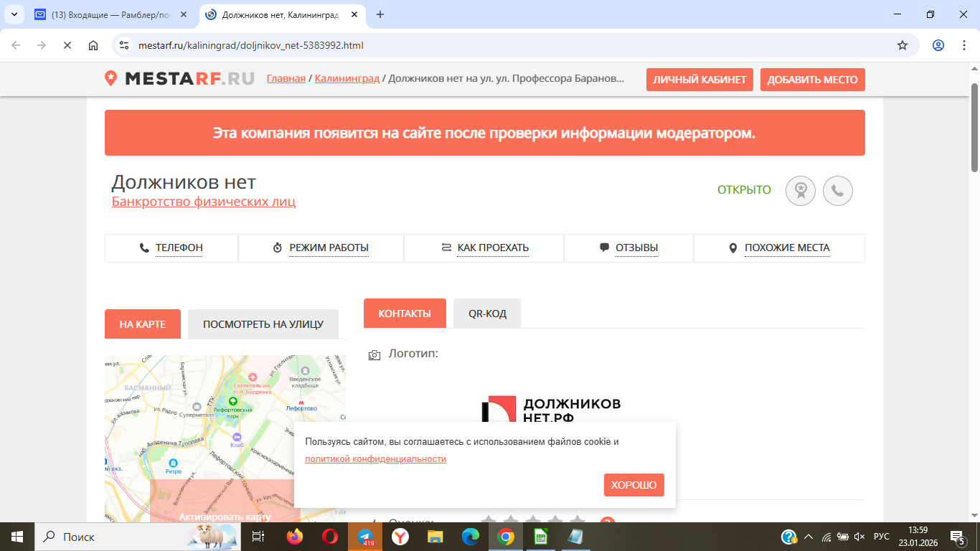Viewport: 980px width, 551px height.
Task: Open the LibreOffice Calc taskbar icon
Action: click(x=541, y=537)
